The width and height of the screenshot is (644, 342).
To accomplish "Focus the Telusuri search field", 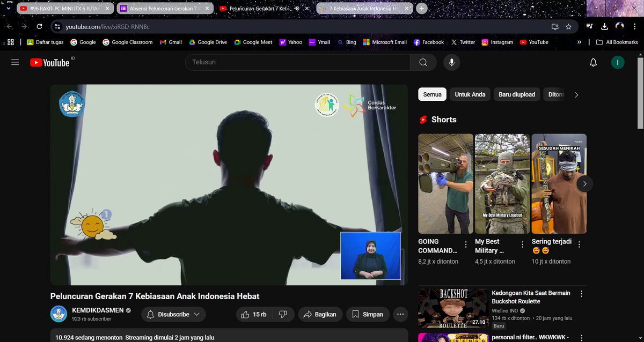I will click(x=298, y=62).
